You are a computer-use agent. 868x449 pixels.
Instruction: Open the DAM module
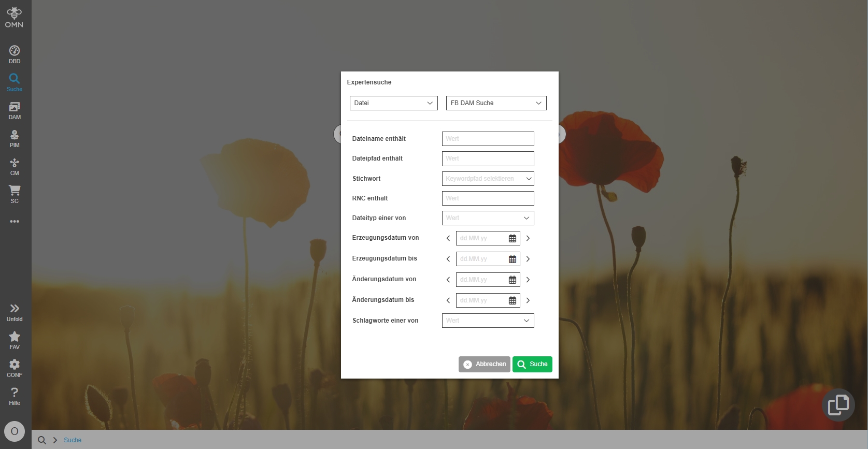[x=15, y=110]
